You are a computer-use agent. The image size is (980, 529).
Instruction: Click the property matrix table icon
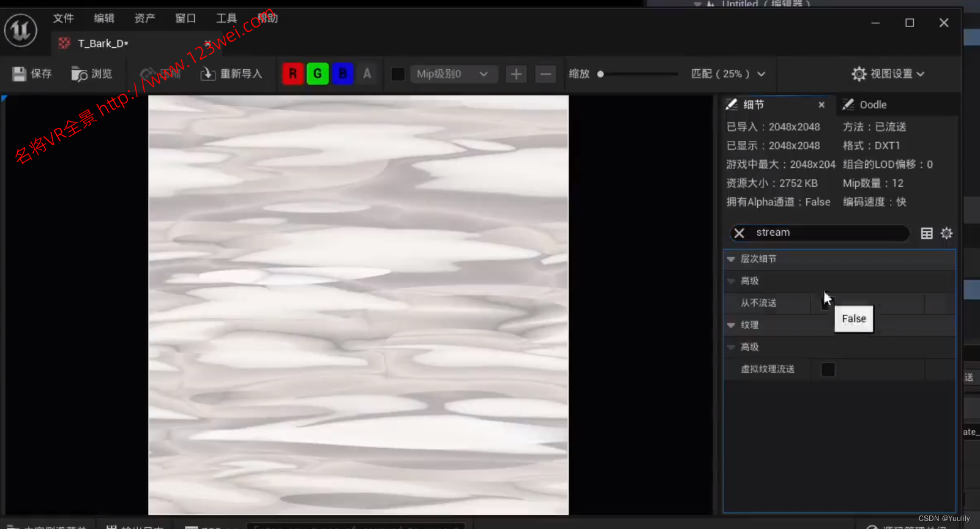pyautogui.click(x=927, y=233)
